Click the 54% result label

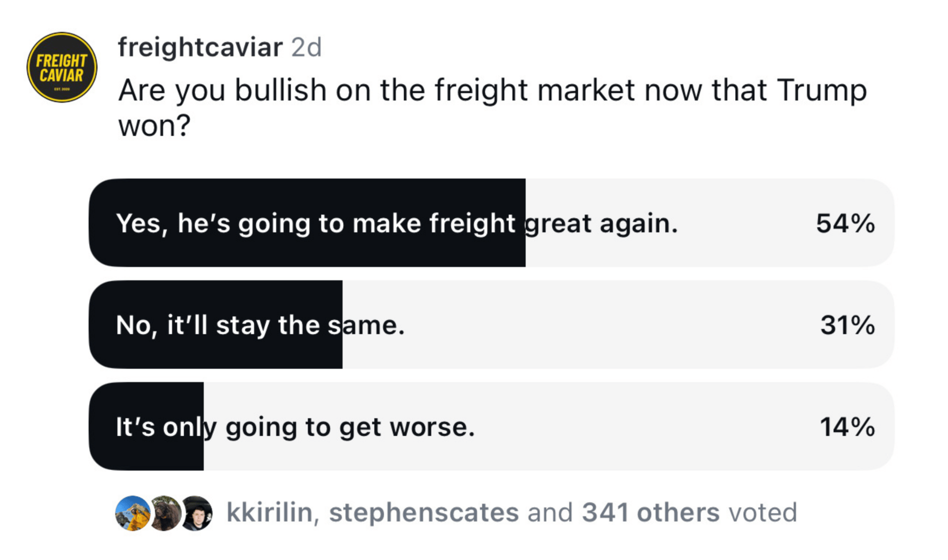pos(845,224)
